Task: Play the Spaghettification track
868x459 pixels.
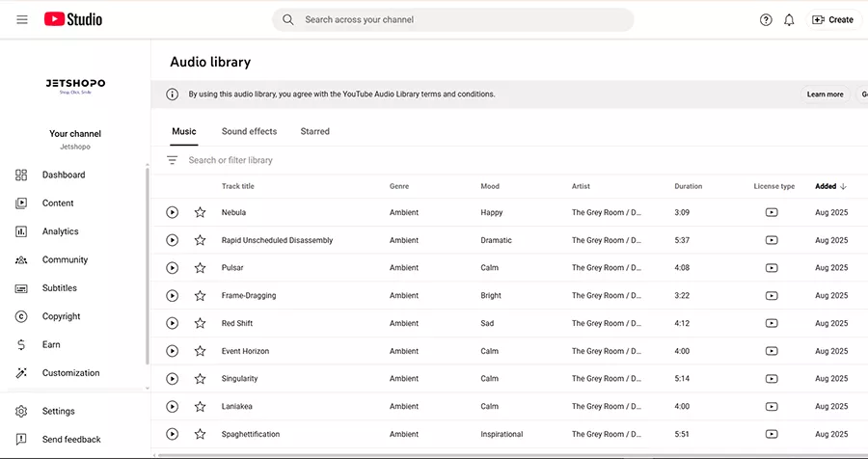Action: pos(173,434)
